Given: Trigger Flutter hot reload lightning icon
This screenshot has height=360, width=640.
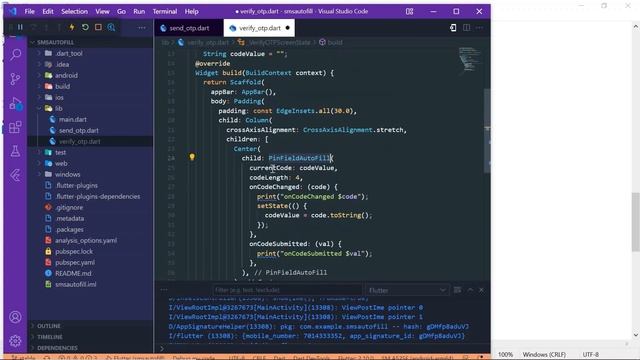Looking at the screenshot, I should [x=72, y=27].
